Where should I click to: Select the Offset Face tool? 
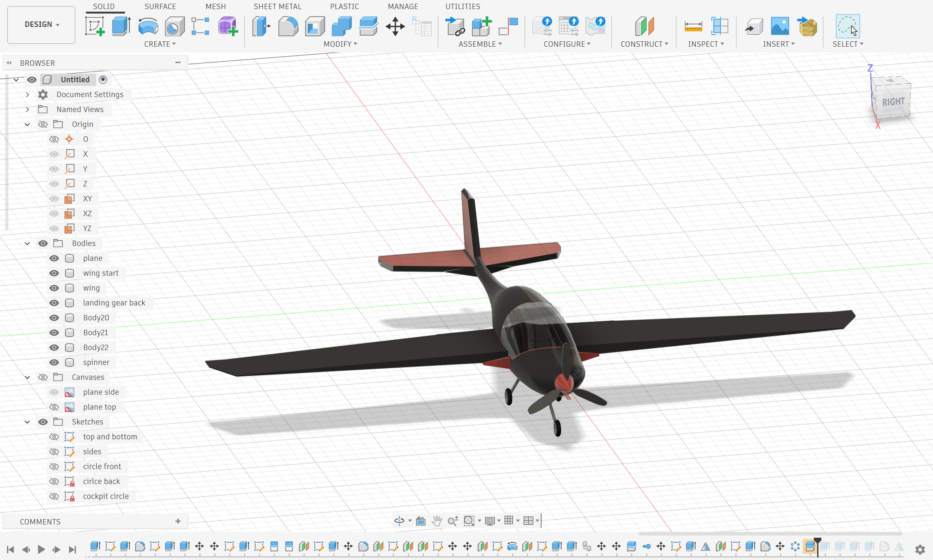pos(368,26)
